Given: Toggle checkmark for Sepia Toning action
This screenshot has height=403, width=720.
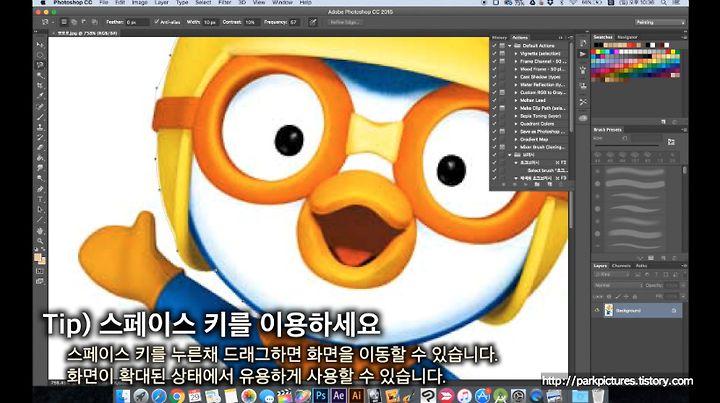Looking at the screenshot, I should 495,116.
